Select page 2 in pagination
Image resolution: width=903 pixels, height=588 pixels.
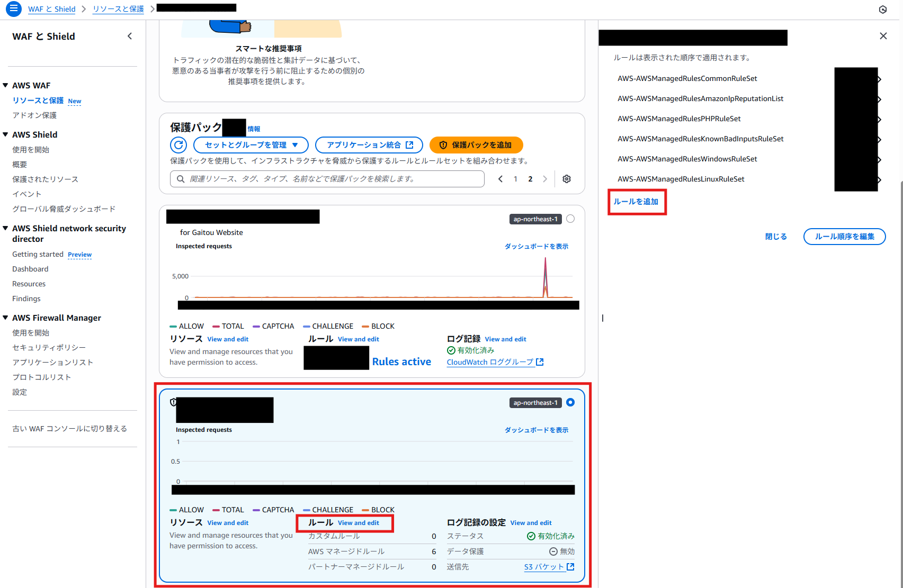click(530, 179)
